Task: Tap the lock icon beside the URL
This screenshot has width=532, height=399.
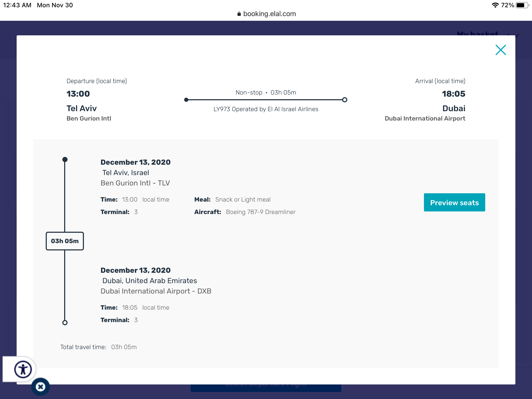Action: (239, 14)
